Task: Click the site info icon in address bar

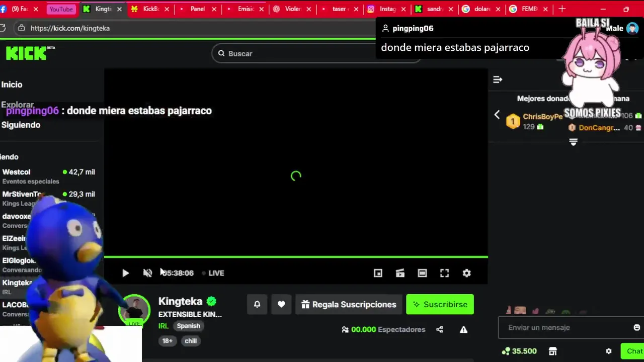Action: coord(21,28)
